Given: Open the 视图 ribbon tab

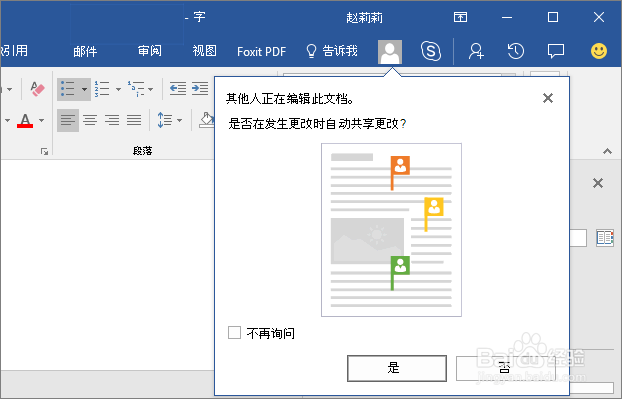Looking at the screenshot, I should pyautogui.click(x=204, y=51).
